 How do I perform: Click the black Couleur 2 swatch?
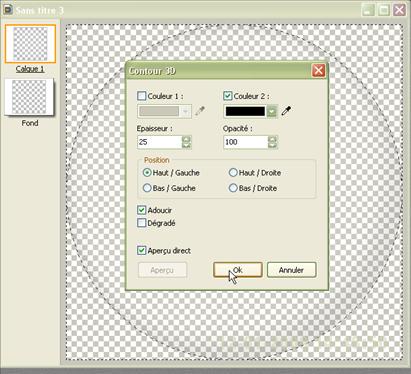pyautogui.click(x=245, y=111)
